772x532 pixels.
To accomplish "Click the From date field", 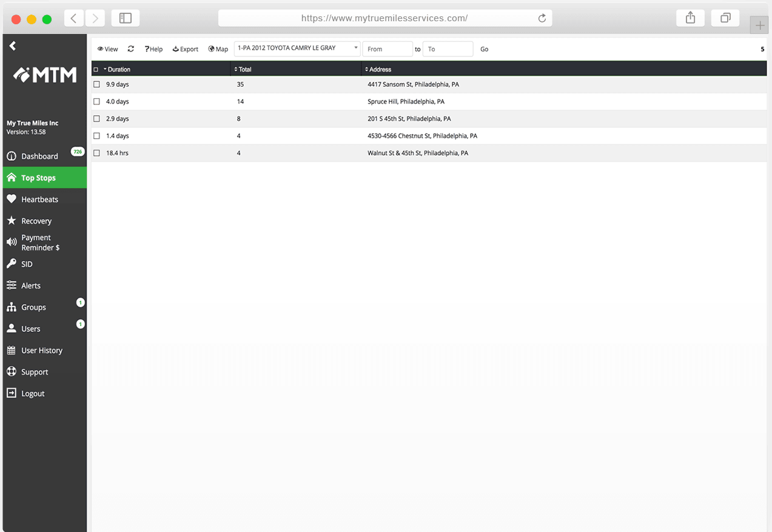I will click(x=388, y=49).
